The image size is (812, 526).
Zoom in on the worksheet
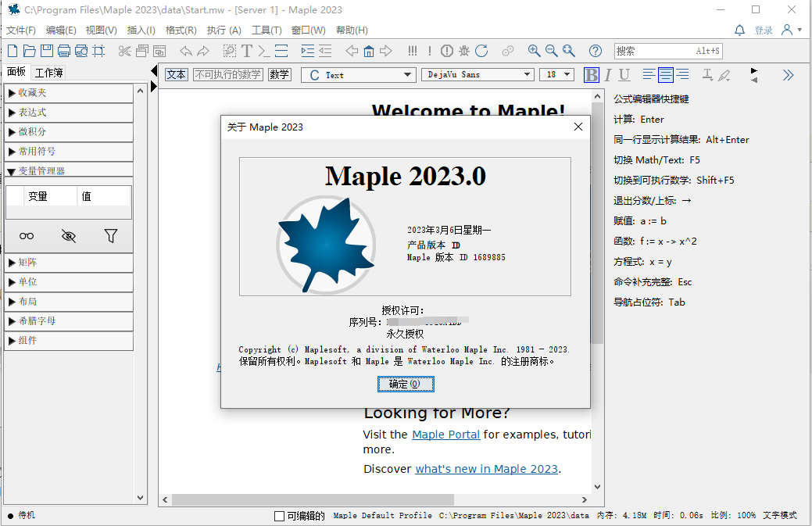pos(534,52)
